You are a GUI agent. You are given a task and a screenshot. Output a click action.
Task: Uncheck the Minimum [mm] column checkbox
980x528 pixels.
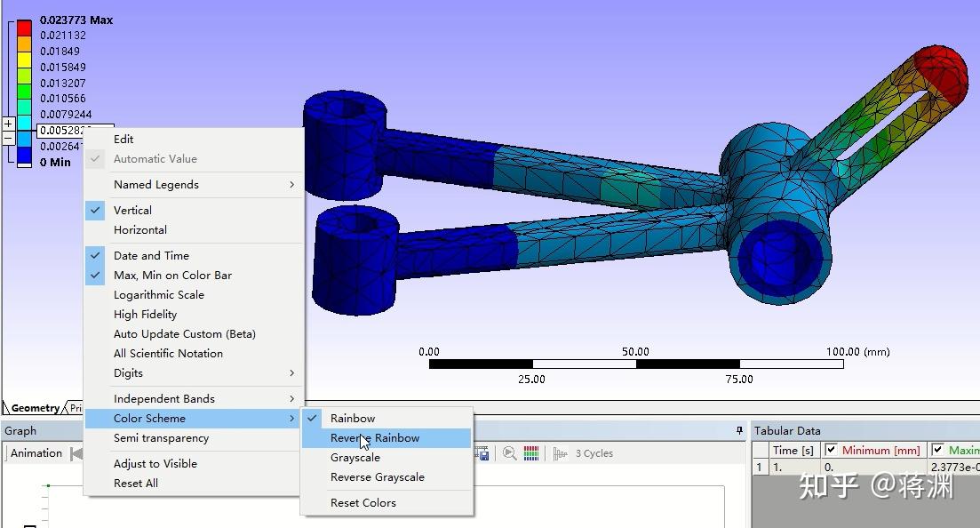click(831, 449)
